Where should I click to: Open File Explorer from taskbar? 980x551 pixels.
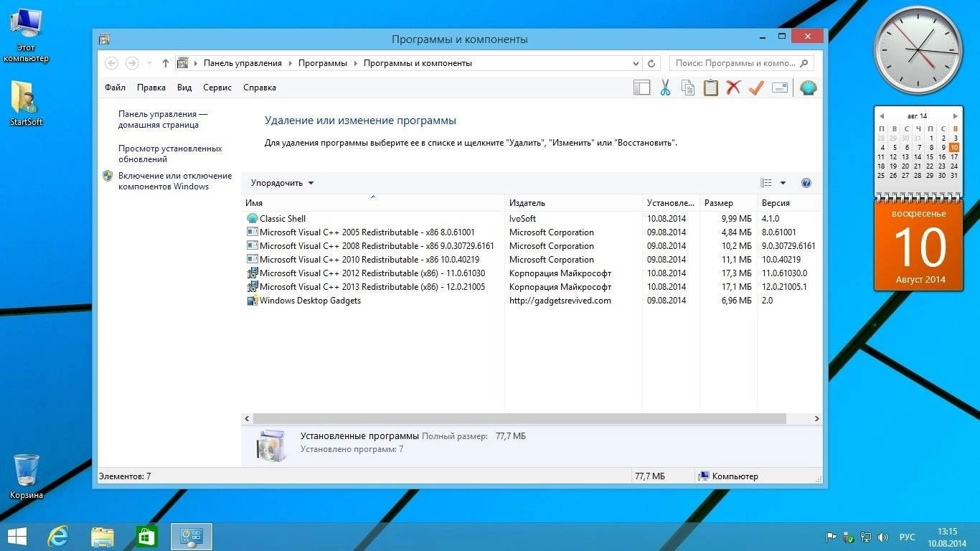[x=103, y=536]
